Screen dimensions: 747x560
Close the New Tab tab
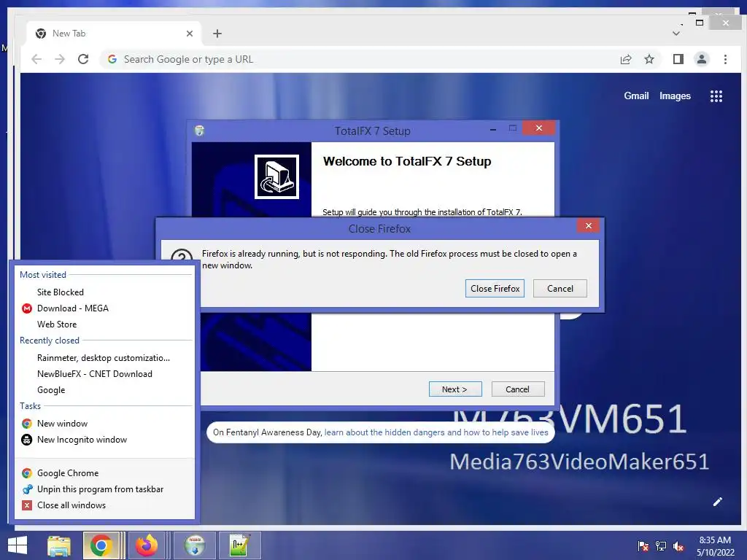[190, 34]
